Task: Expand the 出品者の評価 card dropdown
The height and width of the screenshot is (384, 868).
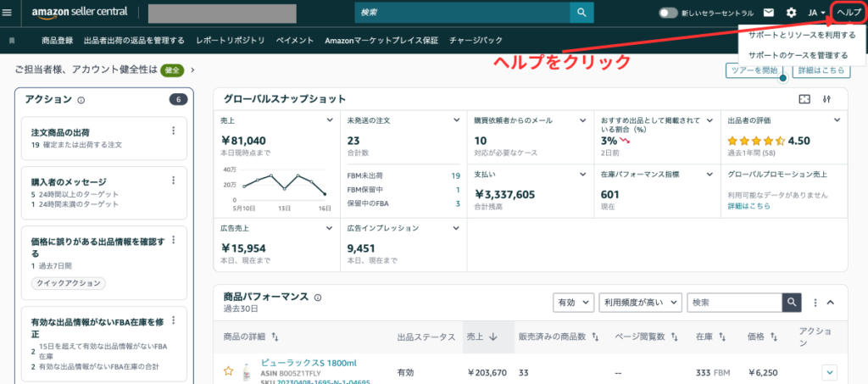Action: [837, 120]
